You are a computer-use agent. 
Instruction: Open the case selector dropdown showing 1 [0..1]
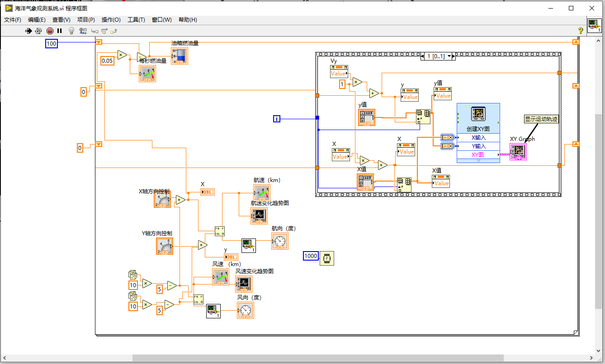(x=438, y=56)
